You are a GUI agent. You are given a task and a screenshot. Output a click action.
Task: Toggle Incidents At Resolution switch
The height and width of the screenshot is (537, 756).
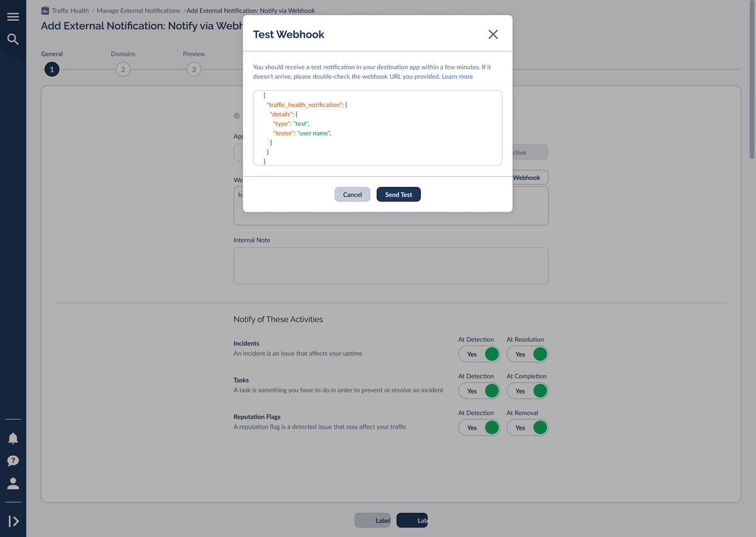(x=527, y=354)
